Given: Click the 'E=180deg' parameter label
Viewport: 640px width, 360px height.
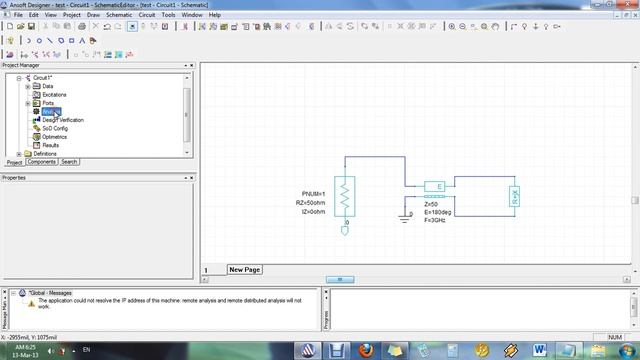Looking at the screenshot, I should tap(438, 212).
